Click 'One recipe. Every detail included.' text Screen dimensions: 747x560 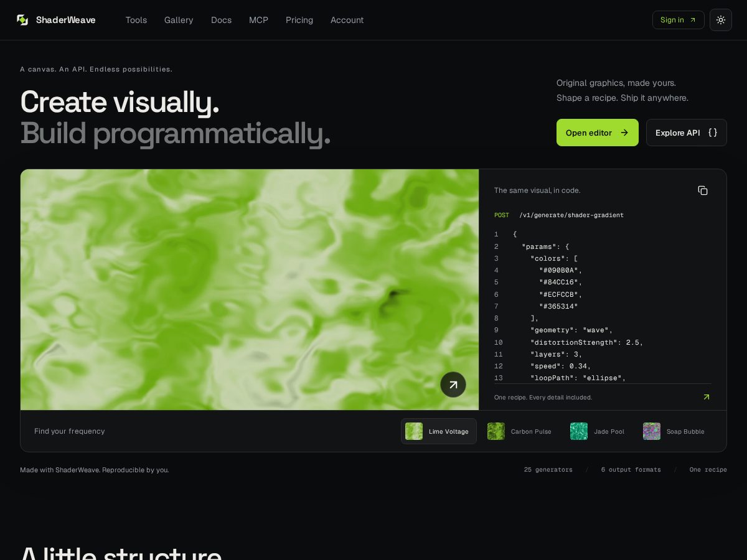[x=543, y=397]
